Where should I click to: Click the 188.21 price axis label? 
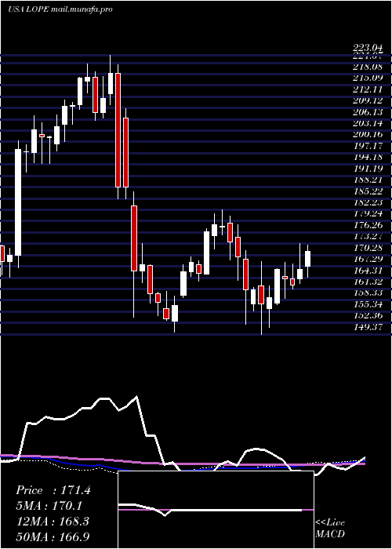coord(367,180)
